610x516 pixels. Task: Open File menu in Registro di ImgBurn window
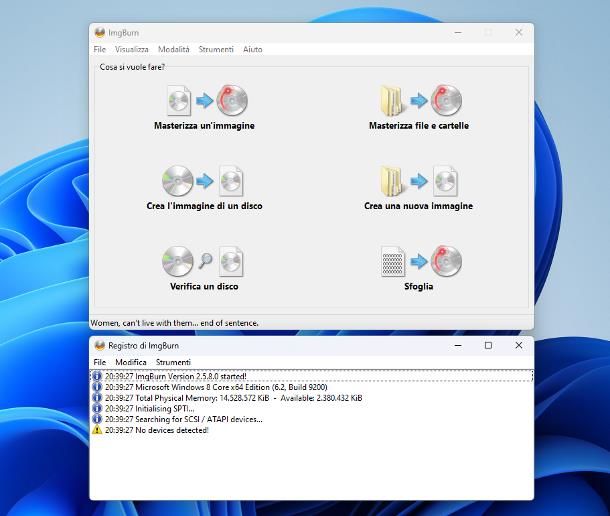(x=100, y=362)
